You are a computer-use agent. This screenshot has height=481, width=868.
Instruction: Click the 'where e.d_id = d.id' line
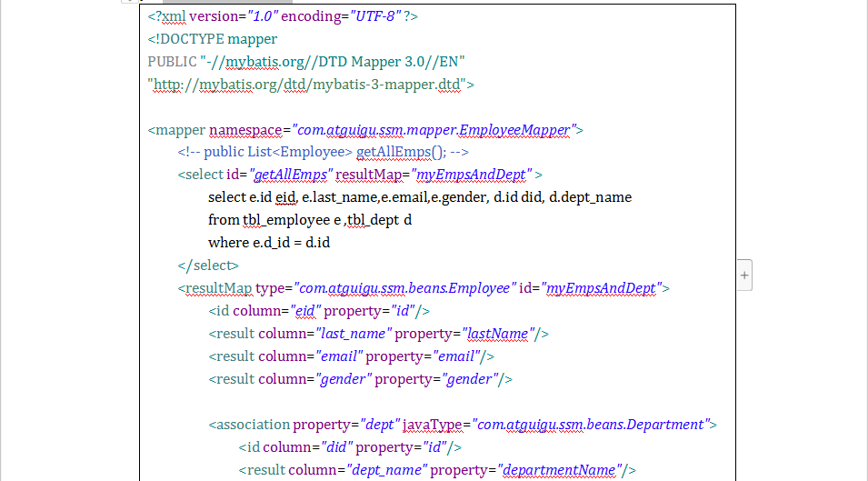269,243
